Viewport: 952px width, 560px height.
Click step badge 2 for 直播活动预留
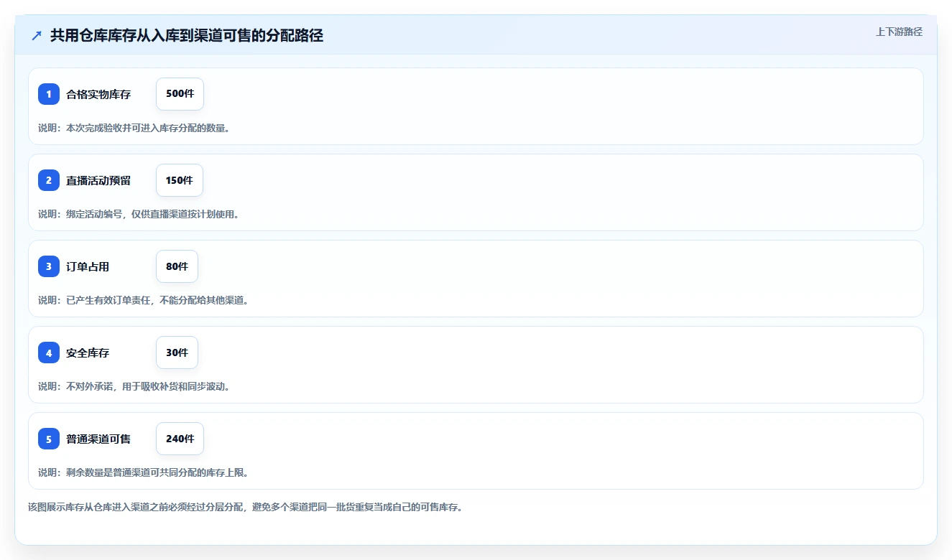coord(49,180)
